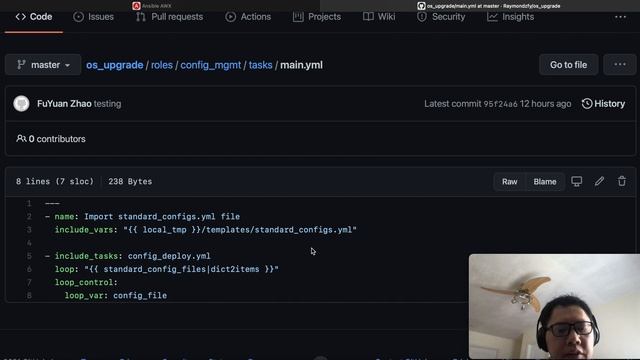The width and height of the screenshot is (640, 360).
Task: Click the webcam video overlay
Action: 554,306
